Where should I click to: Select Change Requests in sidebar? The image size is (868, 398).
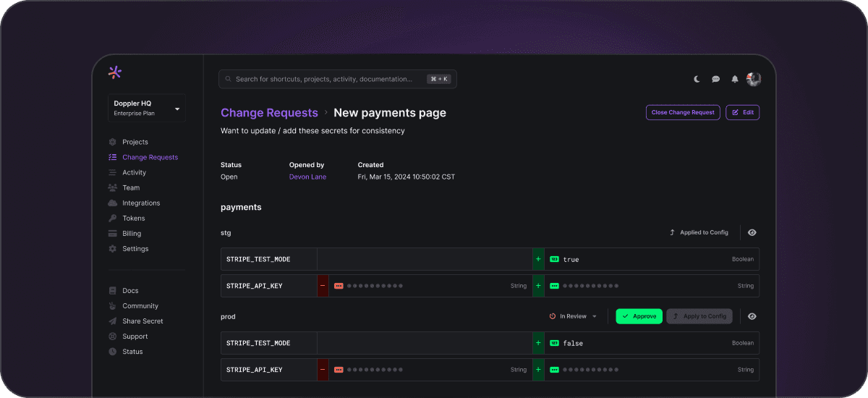(142, 157)
